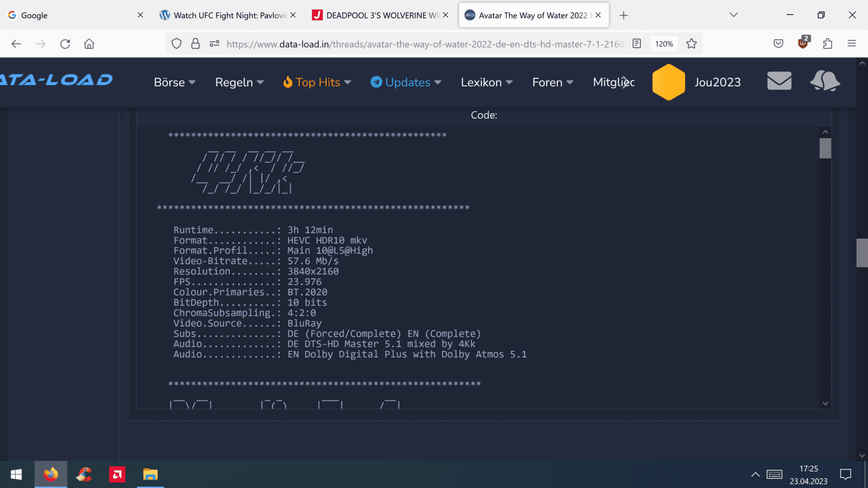Open the AMD software taskbar icon
The width and height of the screenshot is (868, 488).
click(x=117, y=474)
